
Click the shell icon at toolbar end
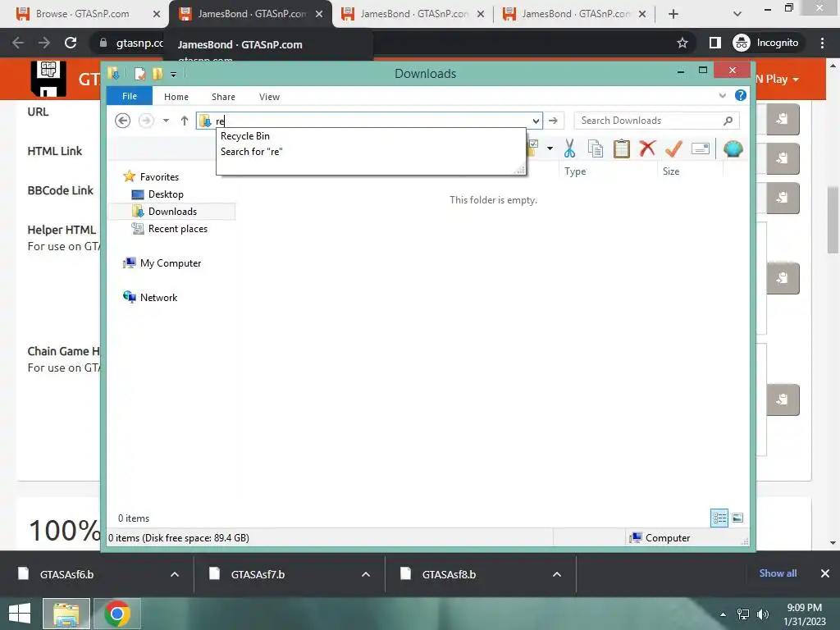733,148
